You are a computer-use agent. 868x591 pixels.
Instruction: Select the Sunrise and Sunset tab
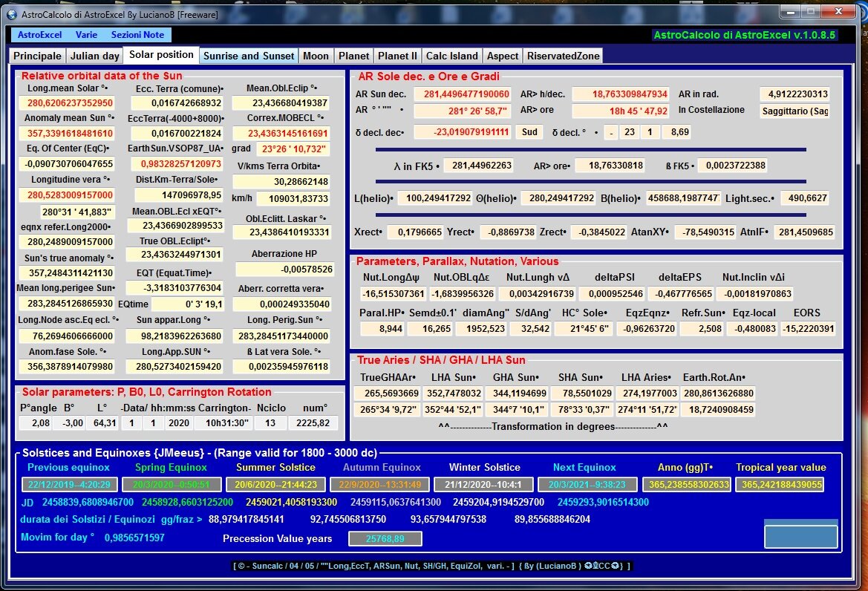point(249,56)
